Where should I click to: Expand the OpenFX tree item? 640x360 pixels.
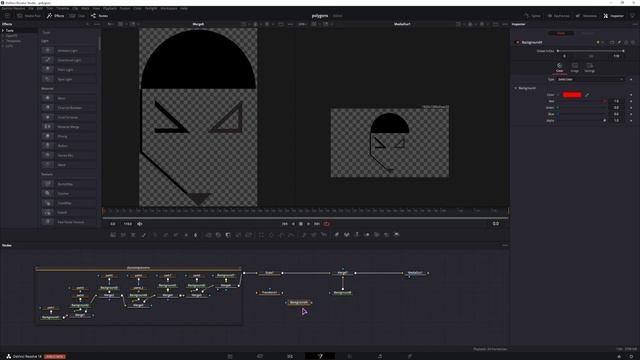click(3, 36)
